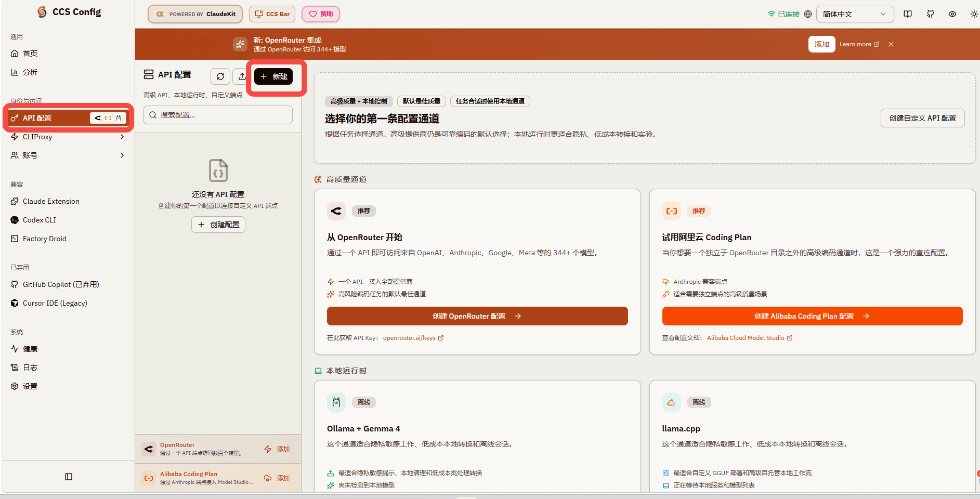Open the CCS Bar button
This screenshot has height=499, width=980.
272,14
